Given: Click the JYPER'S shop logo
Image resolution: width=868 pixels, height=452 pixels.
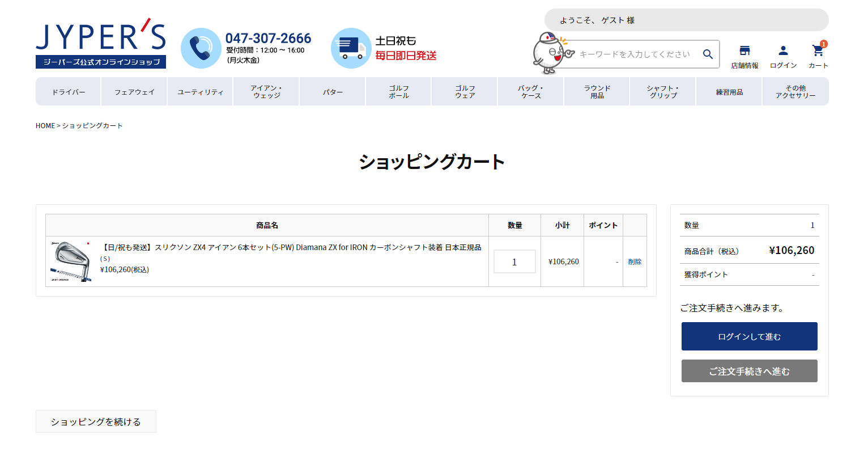Looking at the screenshot, I should (101, 40).
